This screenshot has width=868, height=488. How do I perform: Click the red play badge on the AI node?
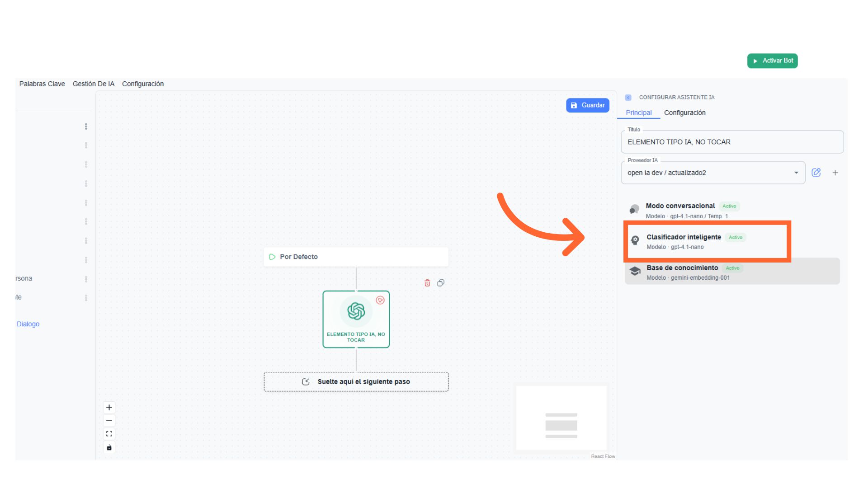coord(380,300)
